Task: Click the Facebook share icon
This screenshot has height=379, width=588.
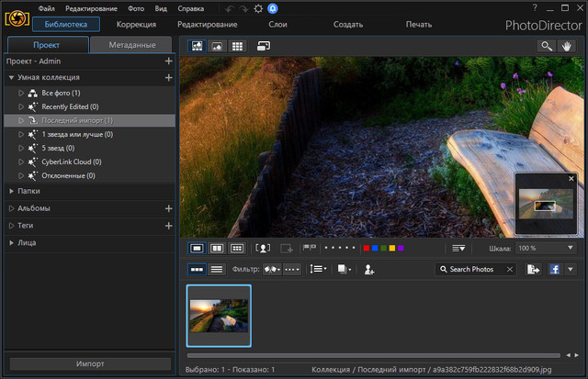Action: (x=556, y=269)
